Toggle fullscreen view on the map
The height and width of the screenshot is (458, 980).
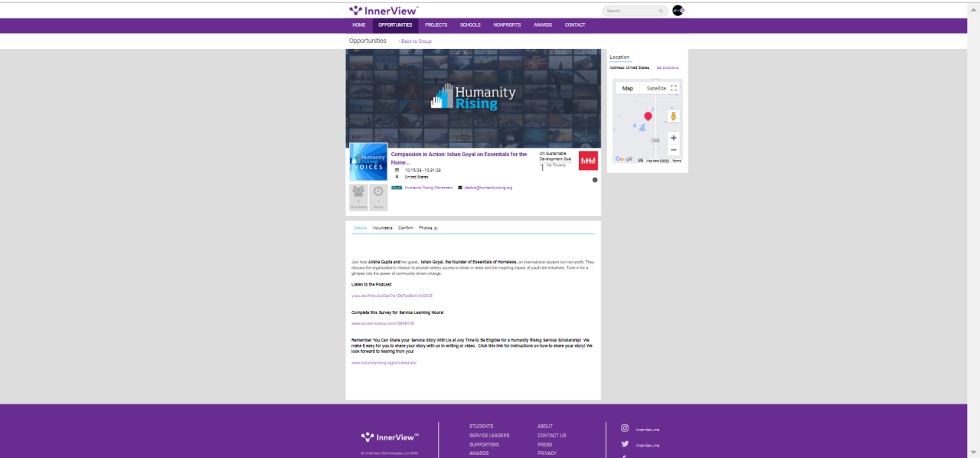674,88
